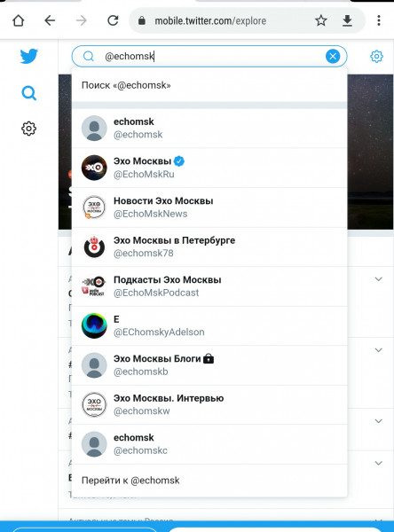Image resolution: width=394 pixels, height=532 pixels.
Task: Focus the @echomsk search input field
Action: click(209, 56)
